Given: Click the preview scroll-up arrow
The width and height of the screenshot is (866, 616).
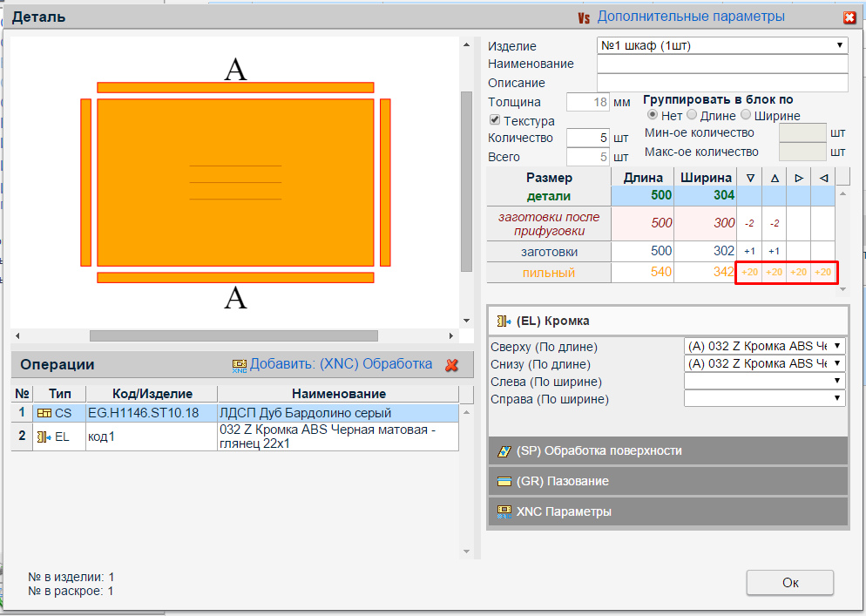Looking at the screenshot, I should (467, 44).
